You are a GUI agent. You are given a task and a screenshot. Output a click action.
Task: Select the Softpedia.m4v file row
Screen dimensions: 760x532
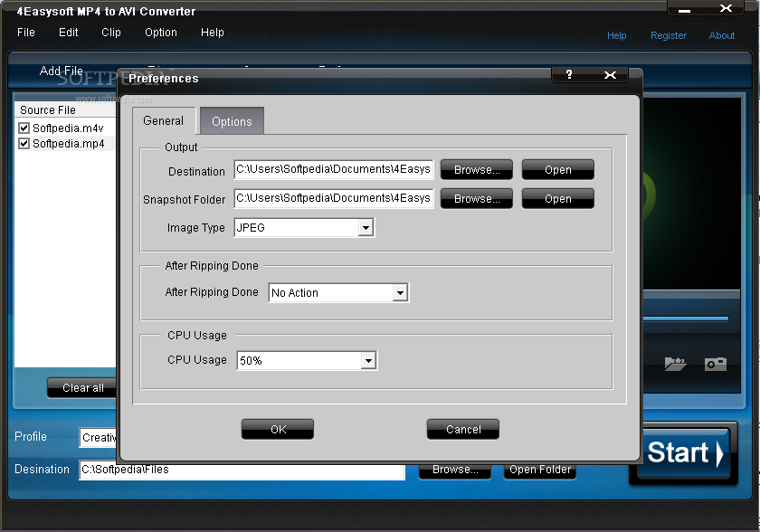67,128
